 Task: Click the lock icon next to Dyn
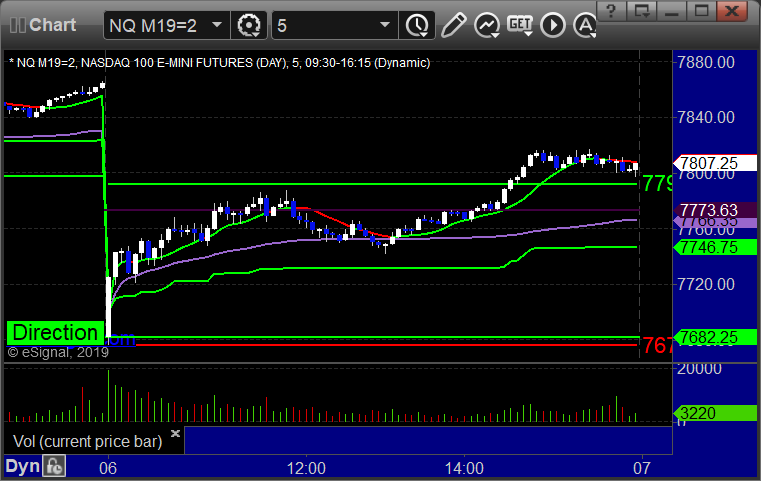[x=54, y=466]
